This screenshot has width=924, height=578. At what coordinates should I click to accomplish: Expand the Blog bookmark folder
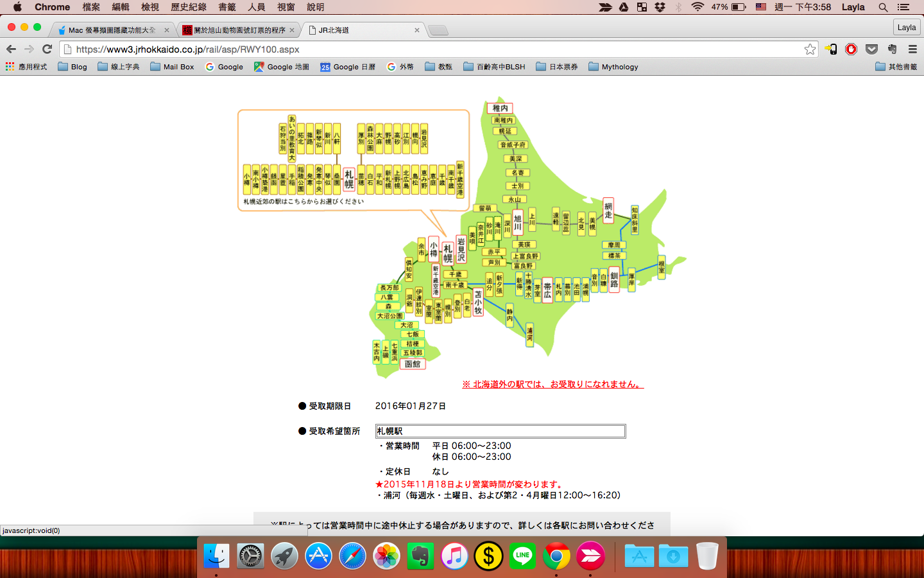click(73, 67)
